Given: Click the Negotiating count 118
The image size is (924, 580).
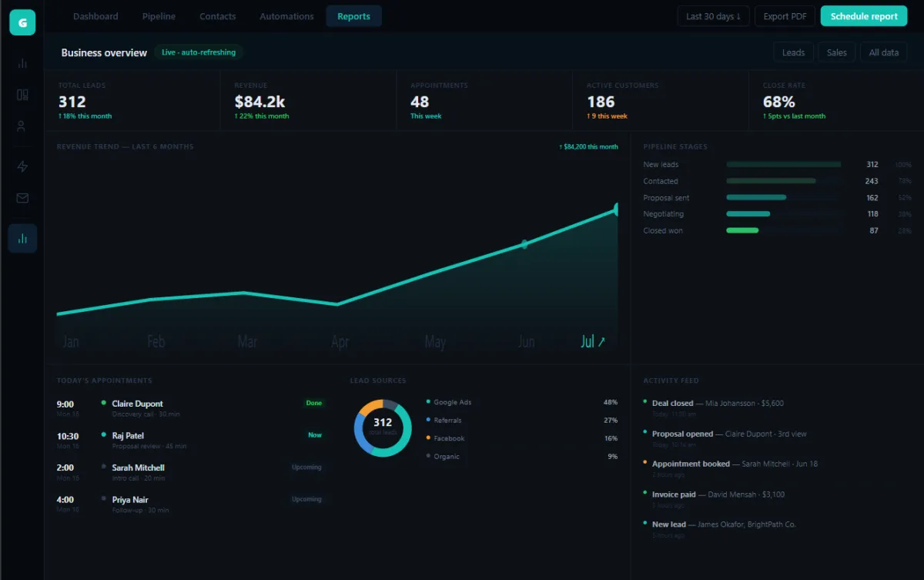Looking at the screenshot, I should [872, 214].
